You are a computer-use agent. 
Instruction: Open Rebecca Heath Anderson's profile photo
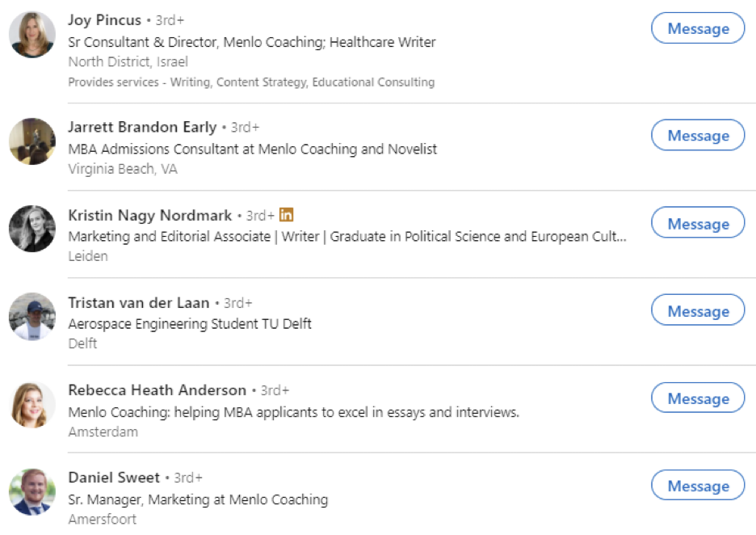32,404
